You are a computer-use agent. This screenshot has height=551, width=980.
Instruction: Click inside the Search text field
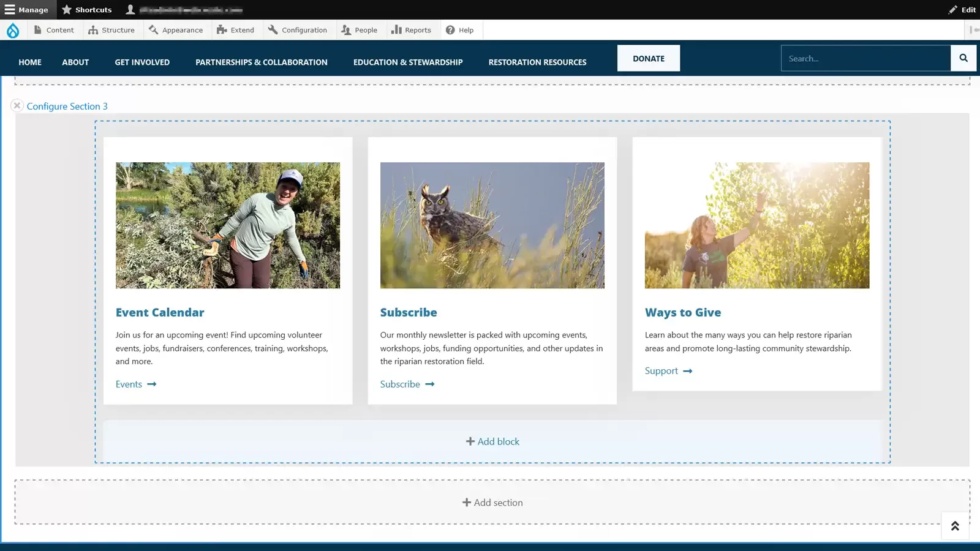point(865,59)
